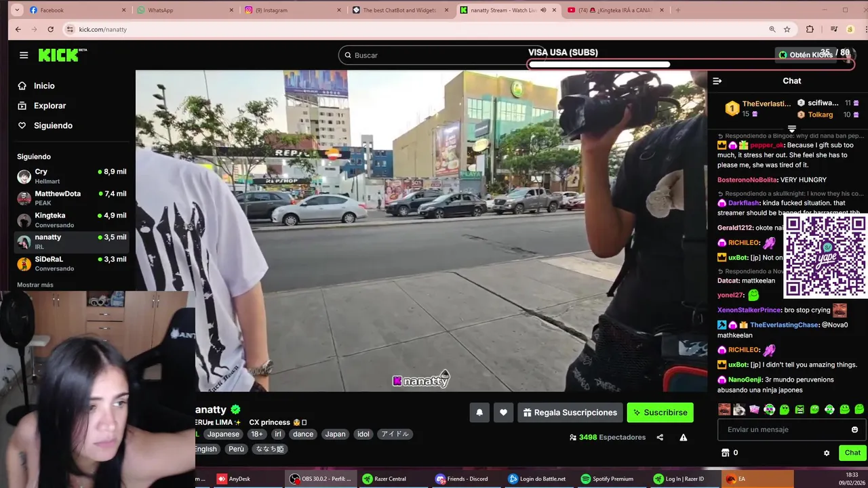Click the KICK logo

[62, 55]
